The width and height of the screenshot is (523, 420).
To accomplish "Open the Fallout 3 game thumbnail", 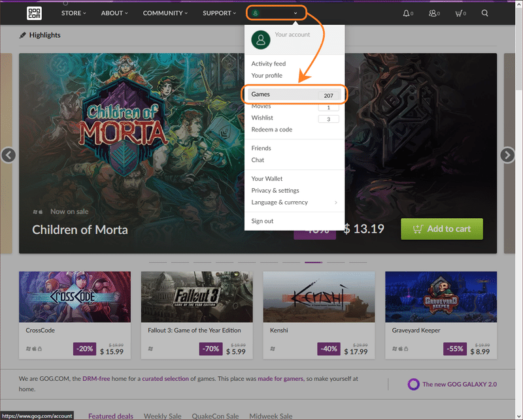I will pyautogui.click(x=197, y=297).
